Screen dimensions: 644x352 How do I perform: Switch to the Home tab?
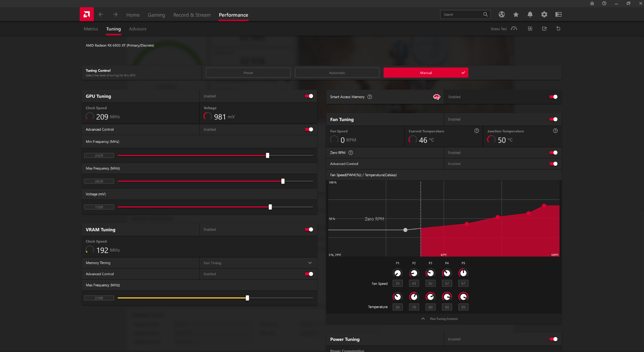[x=133, y=15]
